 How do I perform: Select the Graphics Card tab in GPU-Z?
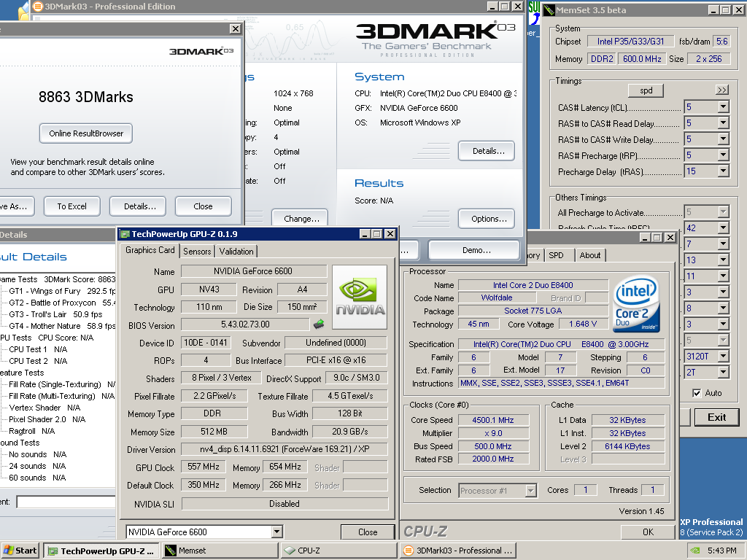tap(150, 250)
